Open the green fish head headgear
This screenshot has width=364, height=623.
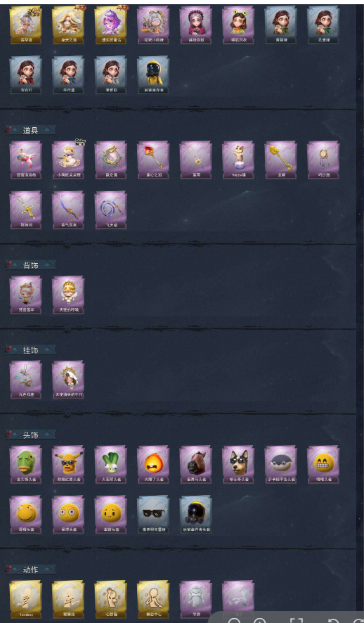[25, 465]
